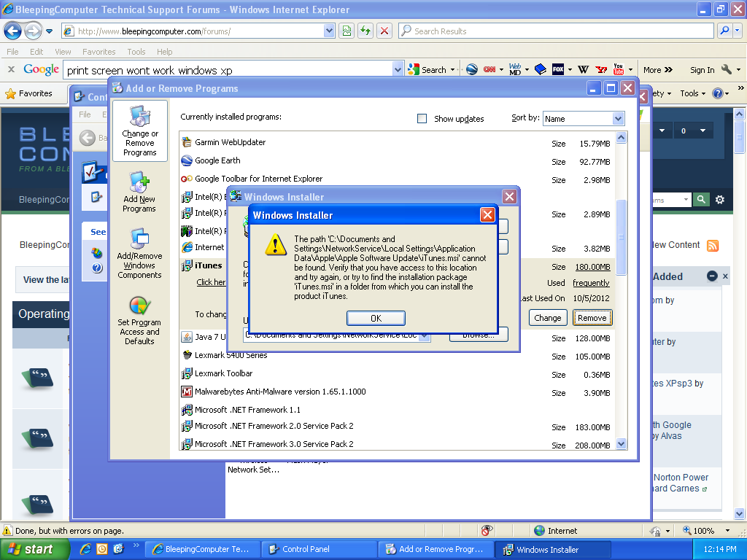Click the pop-up blocker status icon

pos(487,531)
